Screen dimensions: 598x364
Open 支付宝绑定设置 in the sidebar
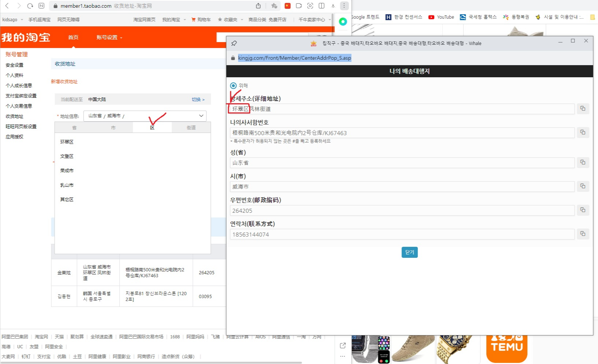21,96
